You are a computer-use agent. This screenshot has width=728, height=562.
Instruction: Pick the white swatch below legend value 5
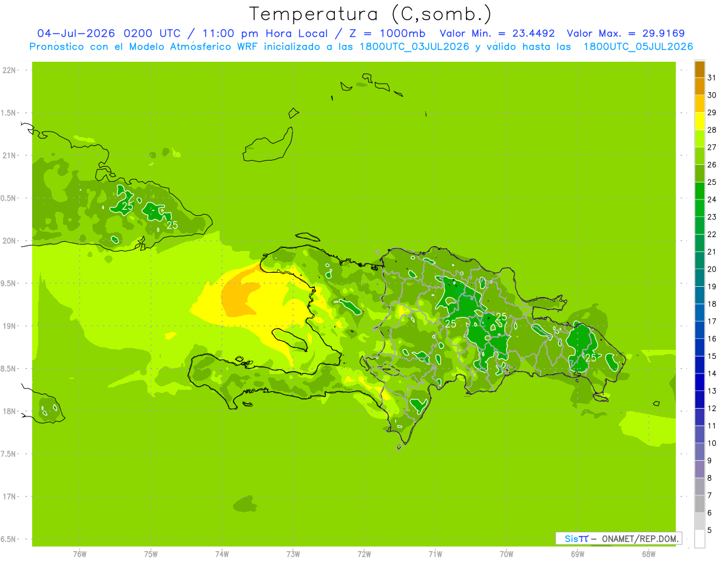[x=699, y=539]
